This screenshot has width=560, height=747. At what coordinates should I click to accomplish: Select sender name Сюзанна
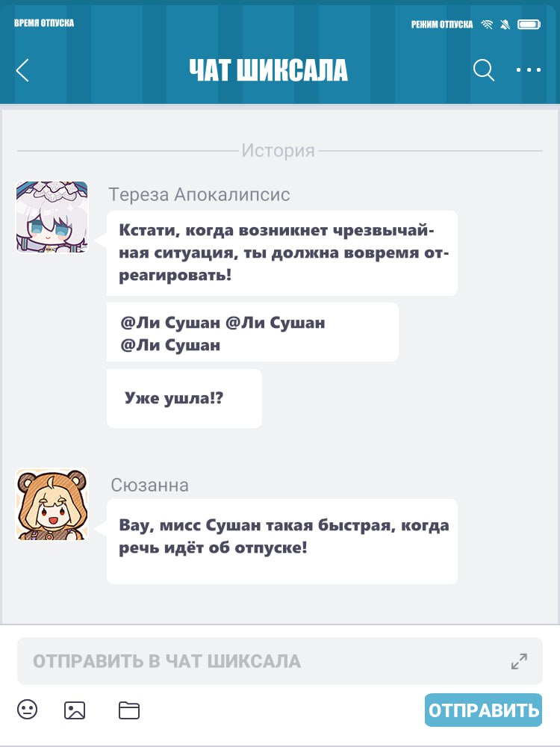[149, 485]
